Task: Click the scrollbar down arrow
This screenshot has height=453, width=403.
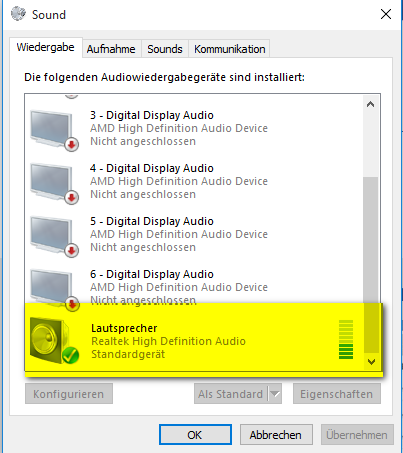Action: 371,361
